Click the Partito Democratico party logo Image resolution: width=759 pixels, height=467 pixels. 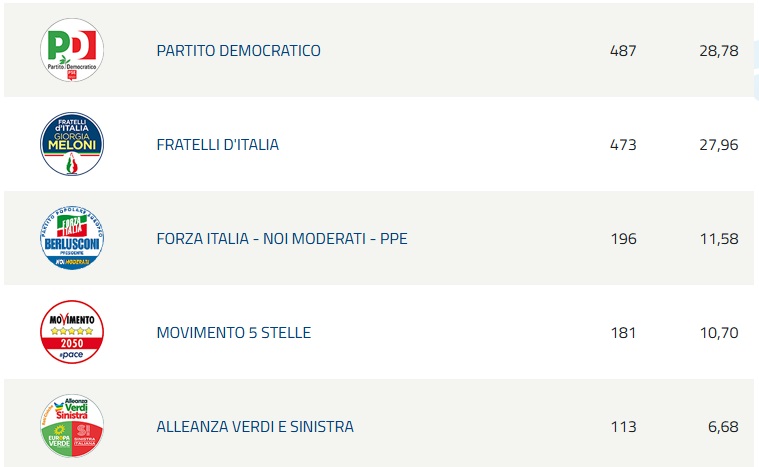[72, 50]
